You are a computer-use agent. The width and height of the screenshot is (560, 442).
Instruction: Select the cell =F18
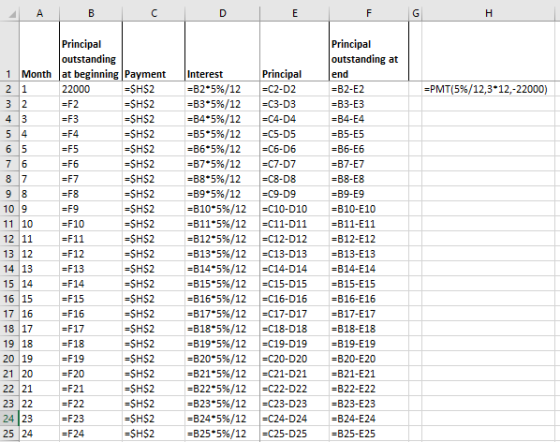[x=91, y=344]
